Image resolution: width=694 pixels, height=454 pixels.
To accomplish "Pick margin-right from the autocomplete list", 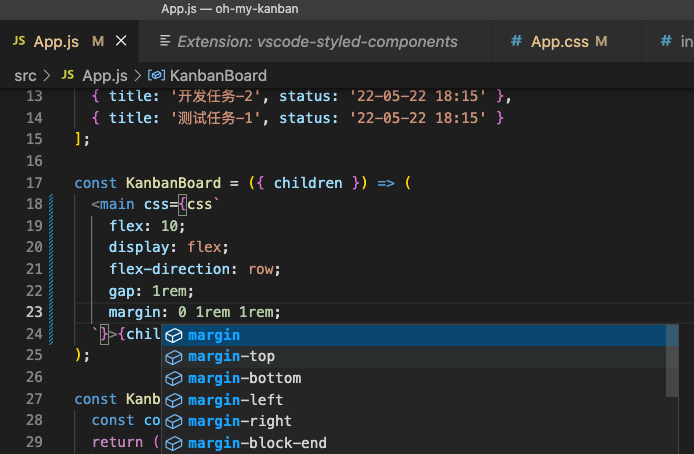I will 420,421.
